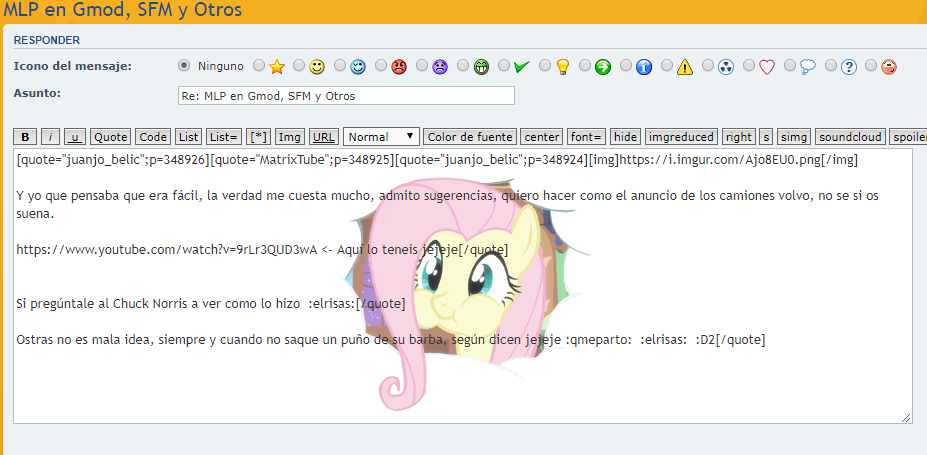The image size is (927, 455).
Task: Open the Normal font size dropdown
Action: click(x=381, y=137)
